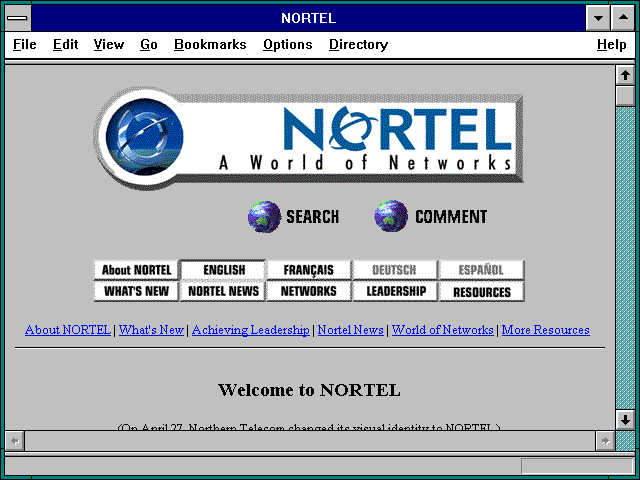The image size is (640, 480).
Task: Click the NETWORKS image button
Action: 309,291
